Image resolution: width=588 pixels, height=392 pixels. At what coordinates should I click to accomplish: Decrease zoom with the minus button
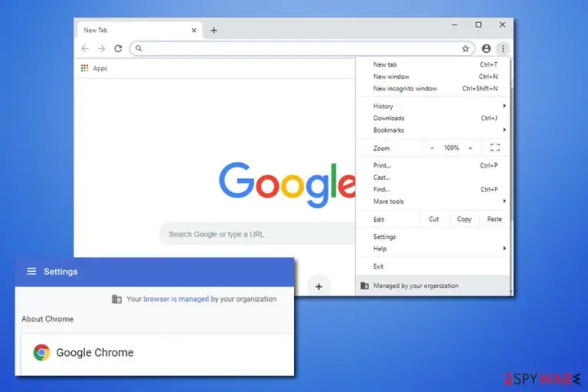pyautogui.click(x=432, y=148)
